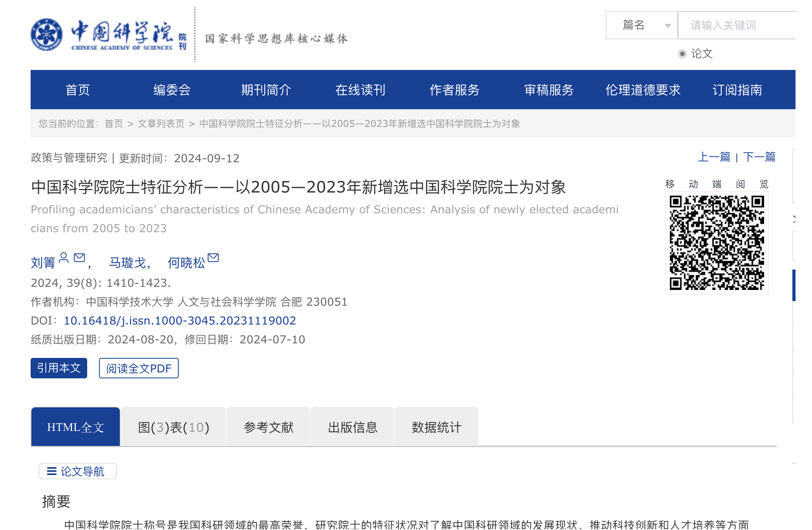Click the 论文导航 hamburger list icon
Screen dimensions: 812x530
(52, 471)
